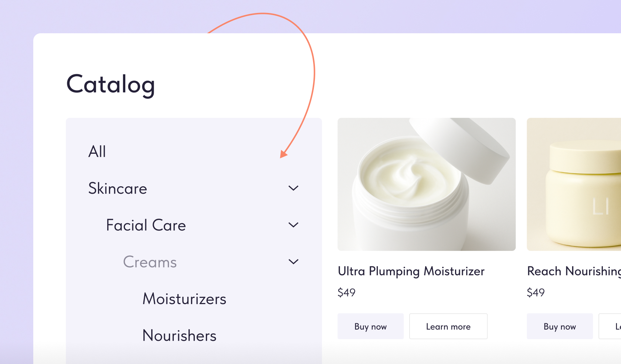Open the Facial Care subcategory label
Screen dimensions: 621x364
pyautogui.click(x=146, y=225)
